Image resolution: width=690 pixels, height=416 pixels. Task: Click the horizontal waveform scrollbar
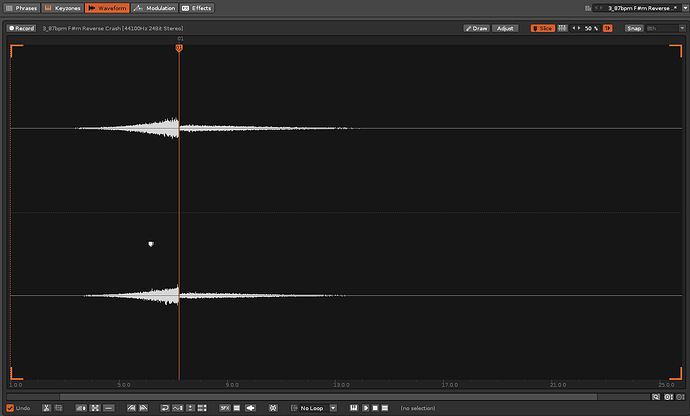coord(328,397)
